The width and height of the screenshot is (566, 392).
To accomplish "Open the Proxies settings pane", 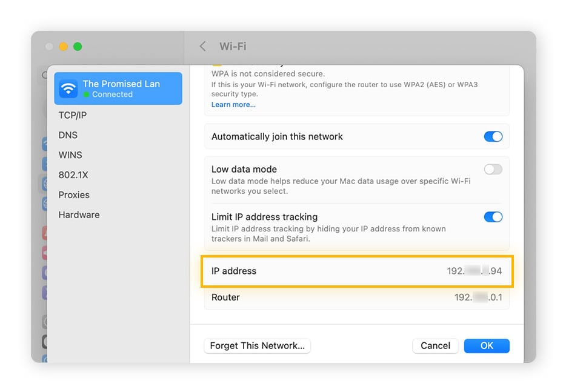I will click(74, 194).
